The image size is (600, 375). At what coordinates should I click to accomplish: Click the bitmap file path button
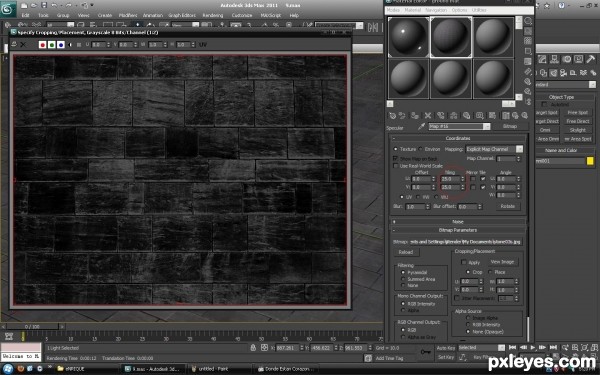tap(466, 242)
